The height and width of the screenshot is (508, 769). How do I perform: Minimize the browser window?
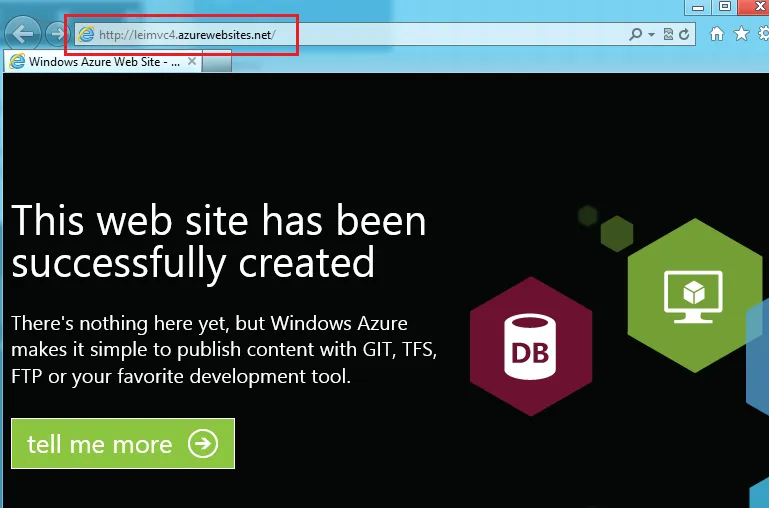coord(698,7)
